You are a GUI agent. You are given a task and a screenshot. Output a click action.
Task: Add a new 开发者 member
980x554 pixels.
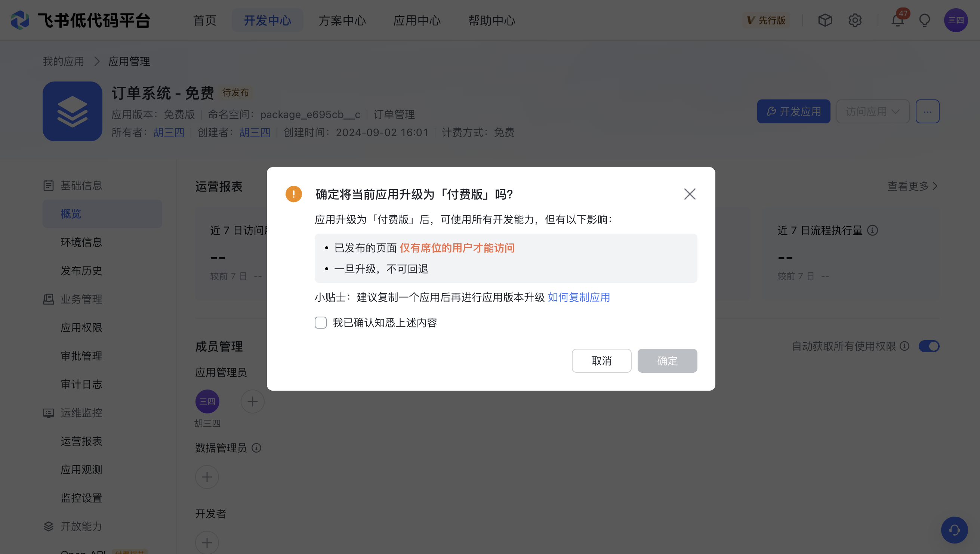(207, 542)
